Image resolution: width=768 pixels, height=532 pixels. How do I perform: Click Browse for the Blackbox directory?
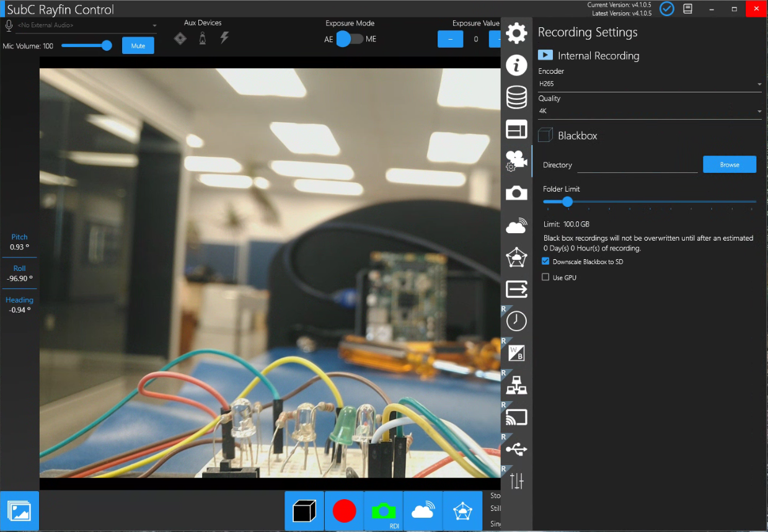[729, 165]
